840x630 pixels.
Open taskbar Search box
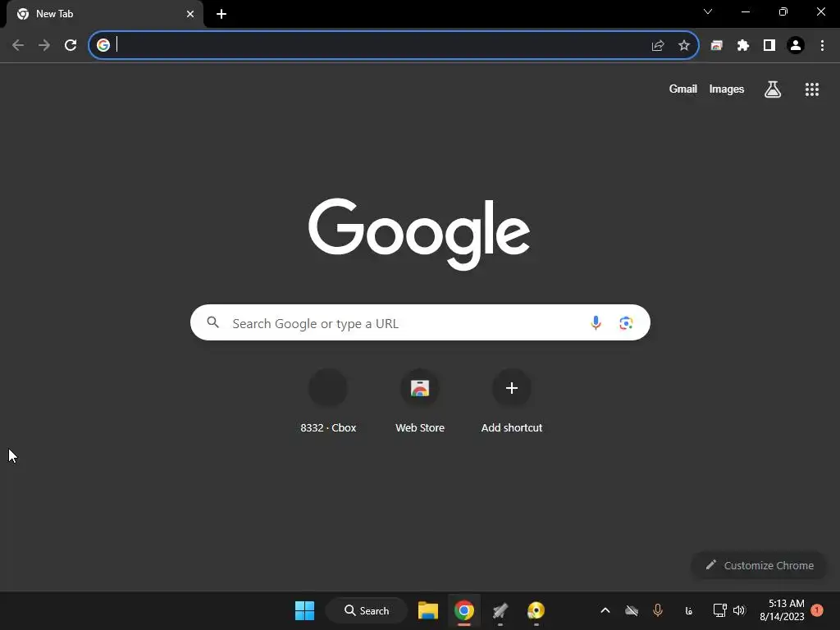click(367, 610)
